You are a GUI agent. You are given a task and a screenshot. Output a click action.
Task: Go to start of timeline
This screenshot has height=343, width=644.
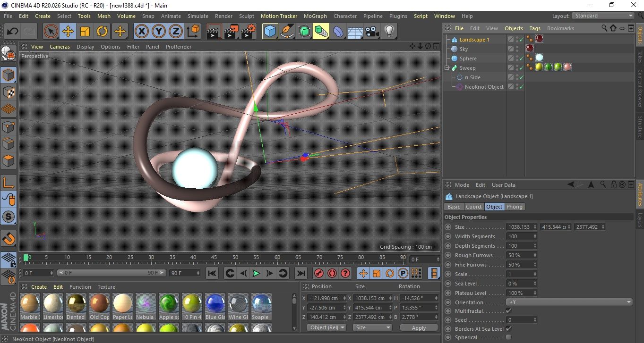(x=212, y=273)
